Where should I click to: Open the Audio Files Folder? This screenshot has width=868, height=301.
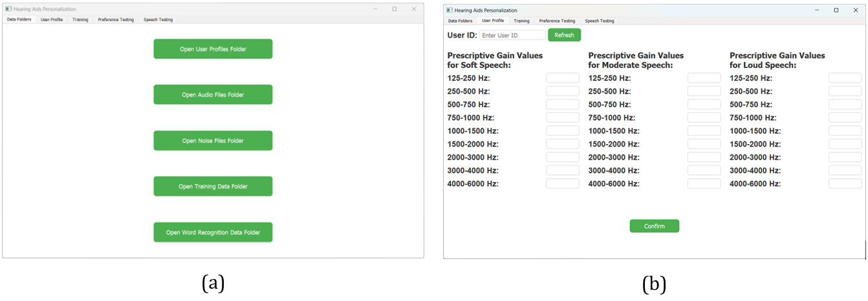(x=213, y=95)
